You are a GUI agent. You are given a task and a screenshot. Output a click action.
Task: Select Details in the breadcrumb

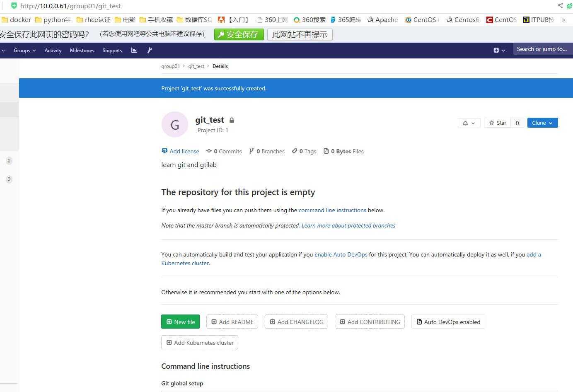pos(220,66)
